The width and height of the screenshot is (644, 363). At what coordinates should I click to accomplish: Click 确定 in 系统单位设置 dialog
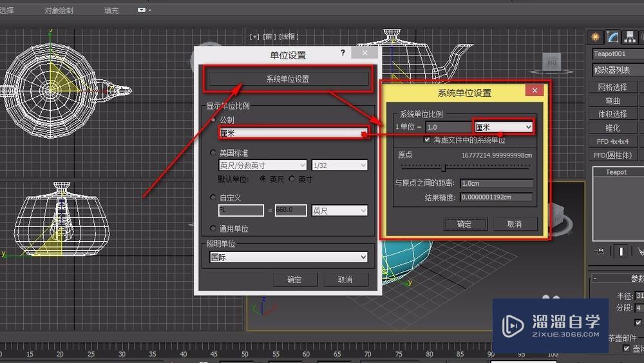point(464,224)
